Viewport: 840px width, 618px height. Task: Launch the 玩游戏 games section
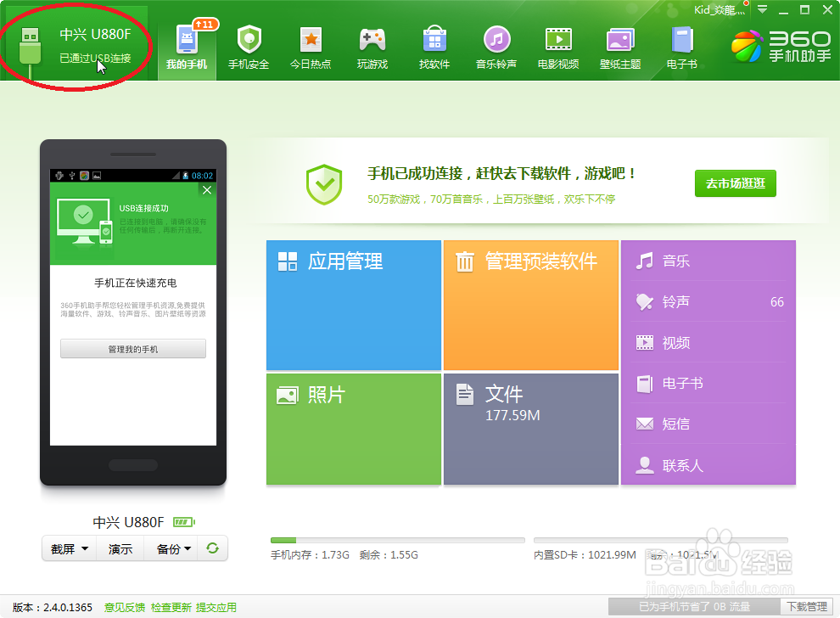[x=372, y=46]
